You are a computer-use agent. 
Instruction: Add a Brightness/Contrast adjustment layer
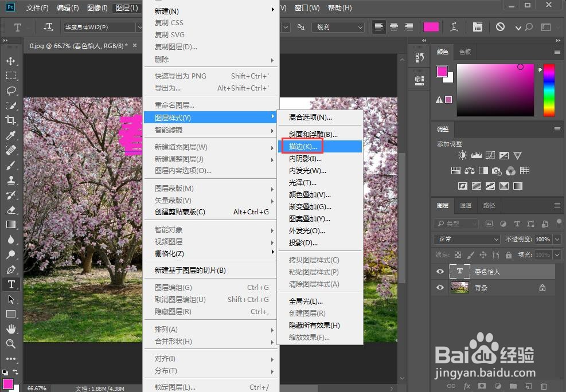click(x=463, y=155)
